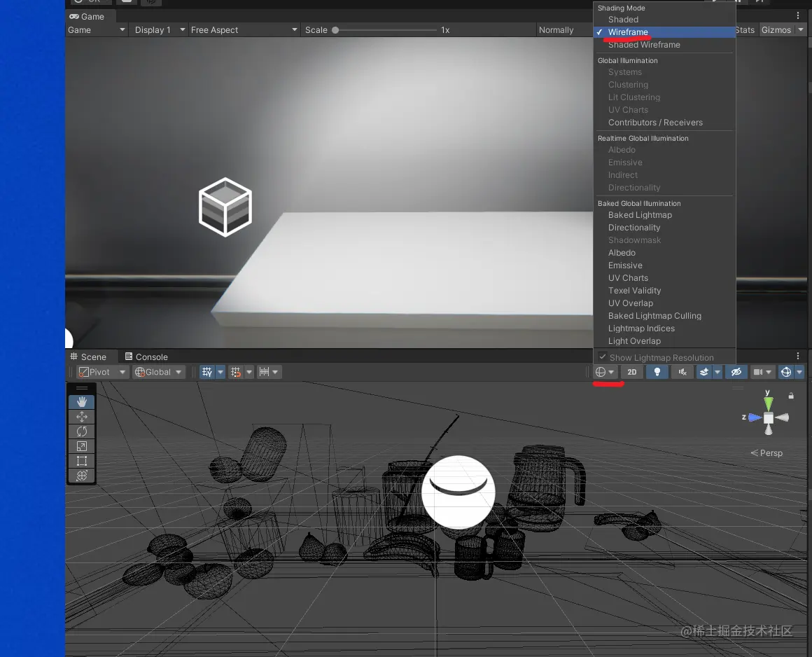Expand scene gizmos dropdown arrow

click(799, 372)
